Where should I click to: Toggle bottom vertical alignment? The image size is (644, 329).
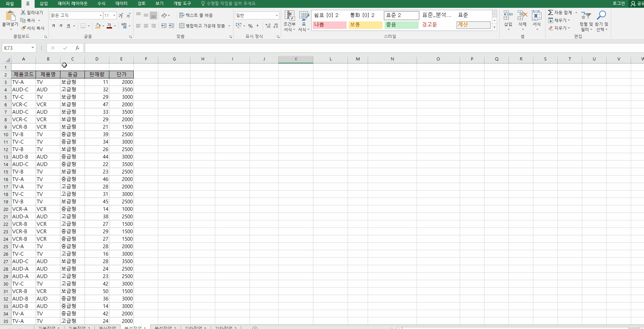pos(153,16)
